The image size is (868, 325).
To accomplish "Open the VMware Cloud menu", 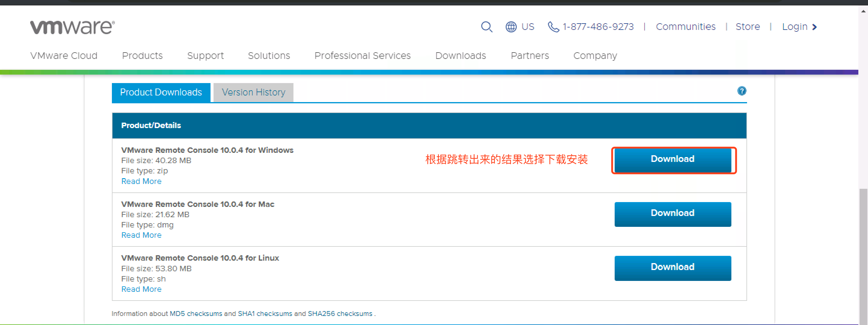I will coord(64,55).
